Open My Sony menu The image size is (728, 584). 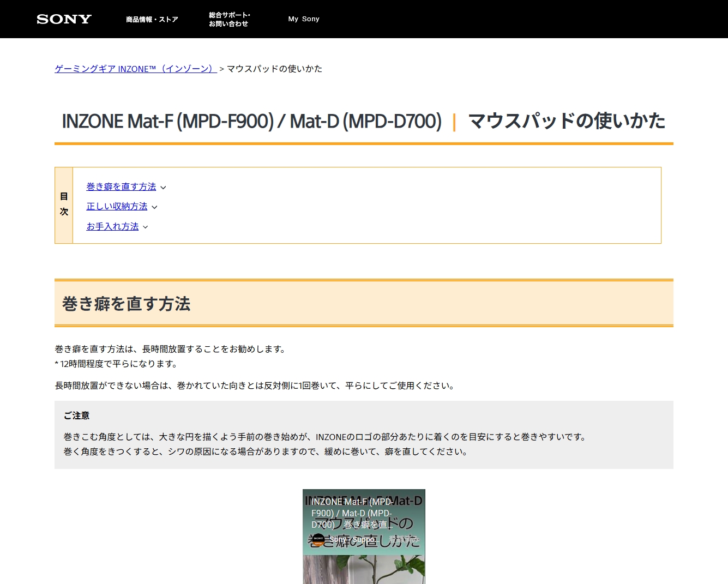click(304, 19)
